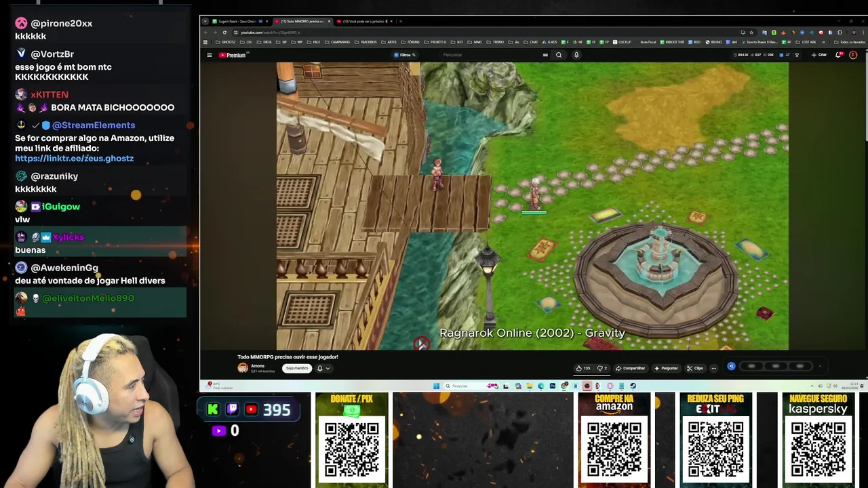Click chat username @AwekeninGg
The image size is (868, 488).
coord(64,268)
